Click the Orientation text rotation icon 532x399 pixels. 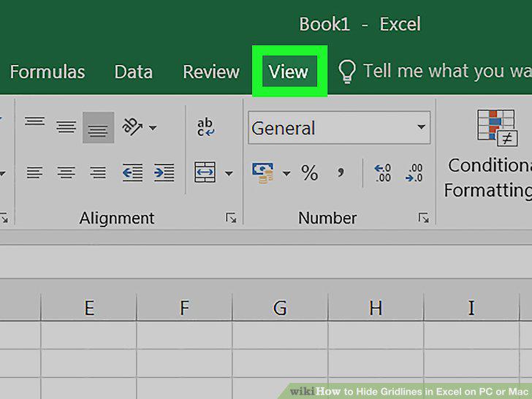132,127
